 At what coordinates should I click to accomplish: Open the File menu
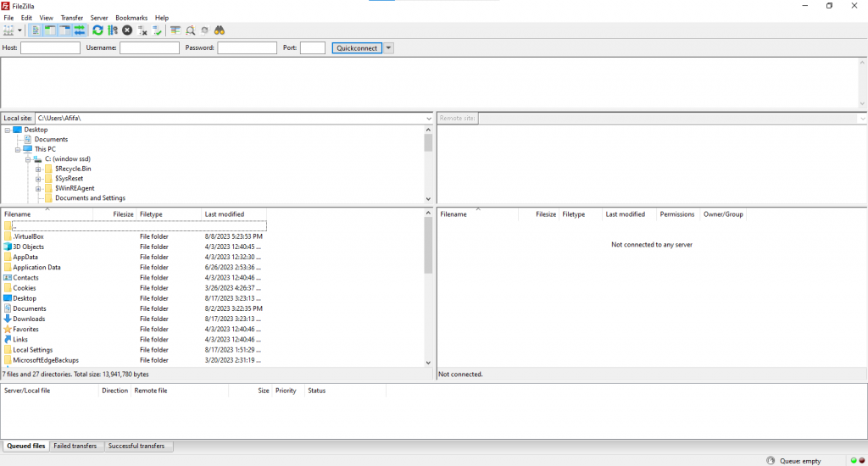8,18
